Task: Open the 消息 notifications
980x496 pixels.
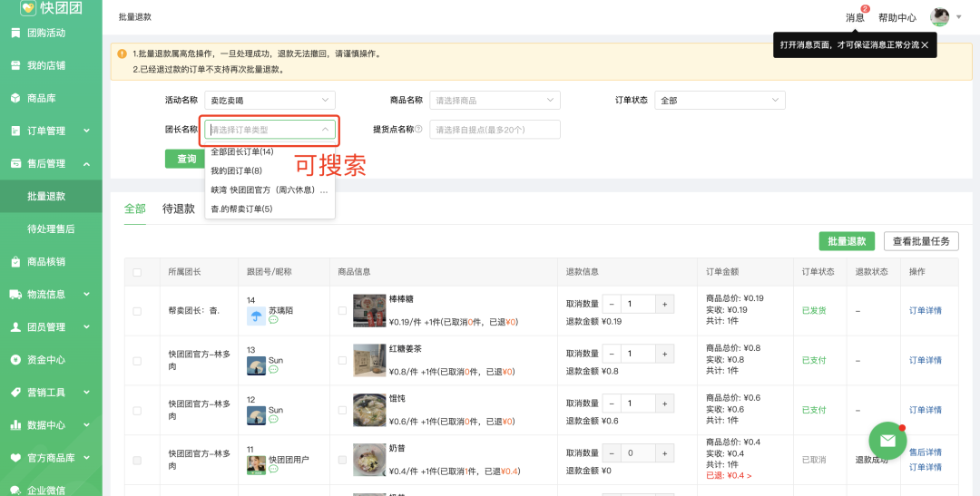Action: 855,17
